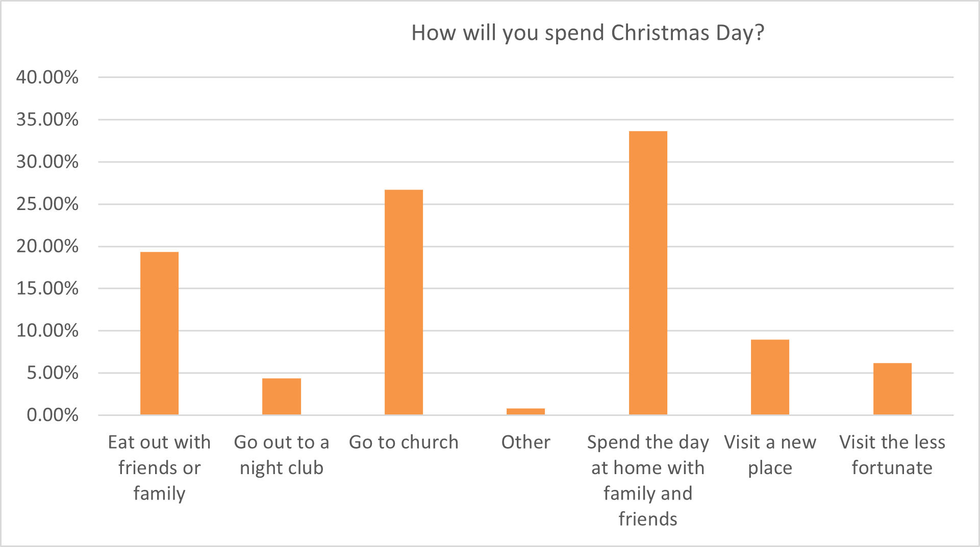Select the "Visit a new place" label
Viewport: 980px width, 547px height.
(x=770, y=455)
